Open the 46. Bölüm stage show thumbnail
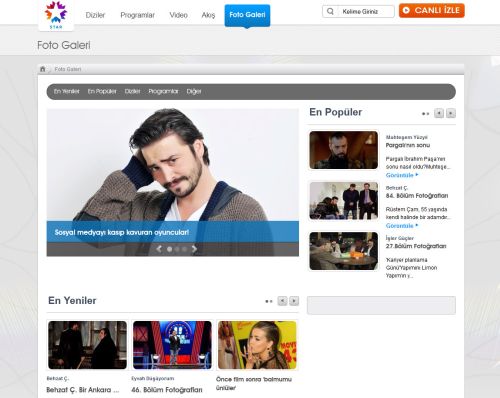Viewport: 500px width, 398px height. pyautogui.click(x=172, y=345)
